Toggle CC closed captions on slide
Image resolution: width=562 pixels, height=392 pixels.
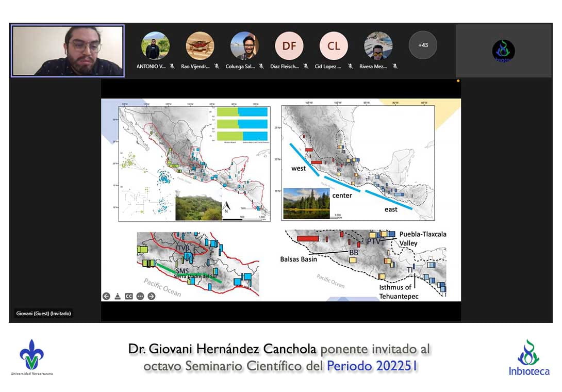(x=129, y=296)
